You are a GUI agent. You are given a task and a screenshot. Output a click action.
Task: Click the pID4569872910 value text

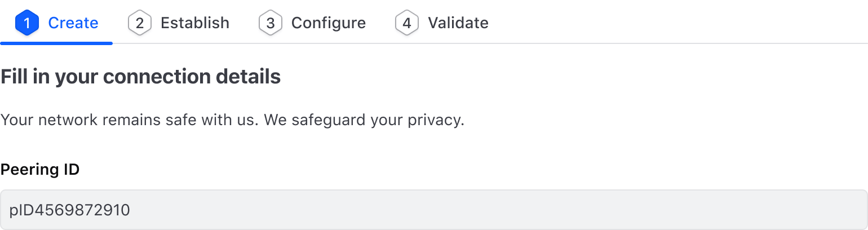pos(70,210)
